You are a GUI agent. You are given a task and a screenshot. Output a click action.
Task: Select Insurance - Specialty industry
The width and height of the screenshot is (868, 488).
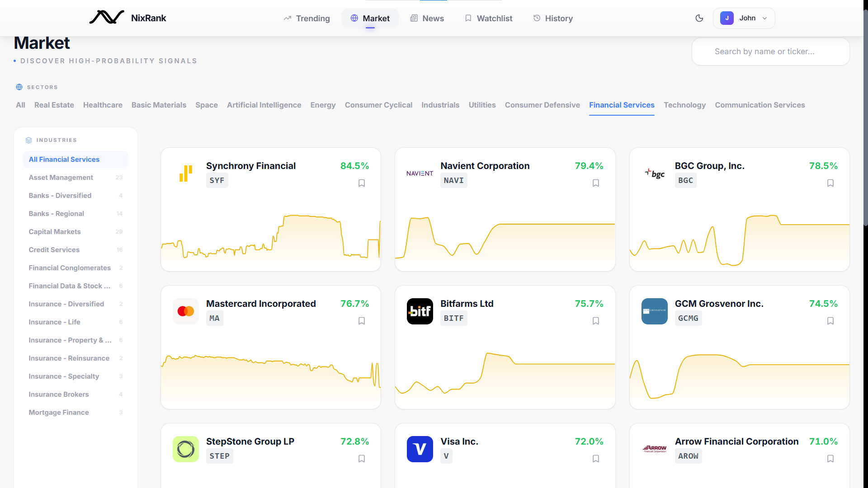click(75, 376)
